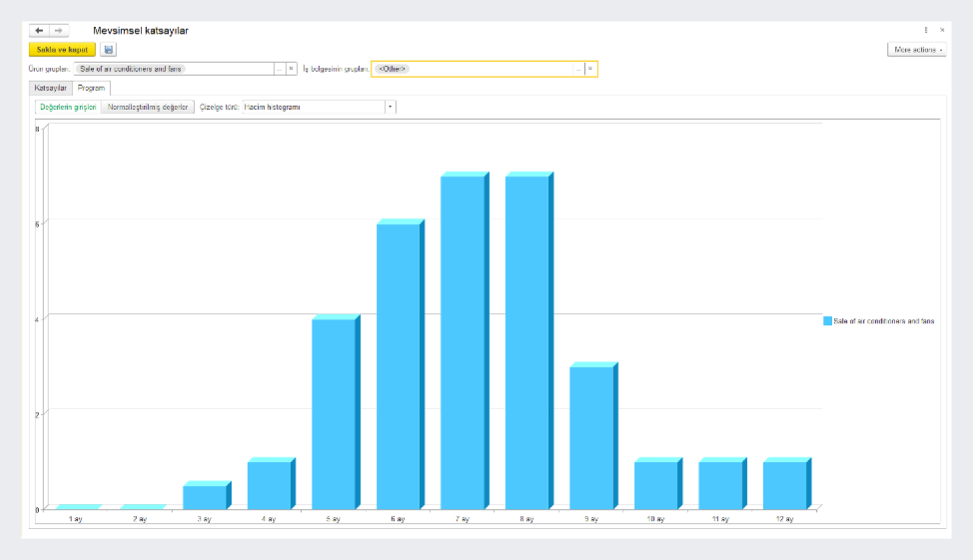Select the 7 ay bar in chart
Viewport: 973px width, 560px height.
462,342
